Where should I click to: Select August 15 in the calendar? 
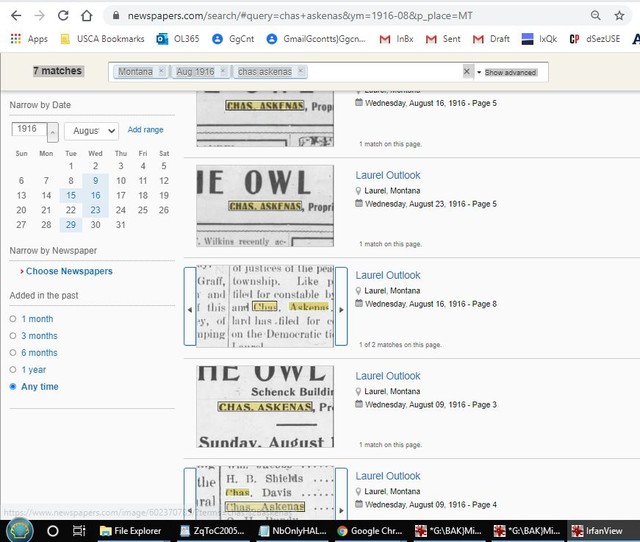71,195
